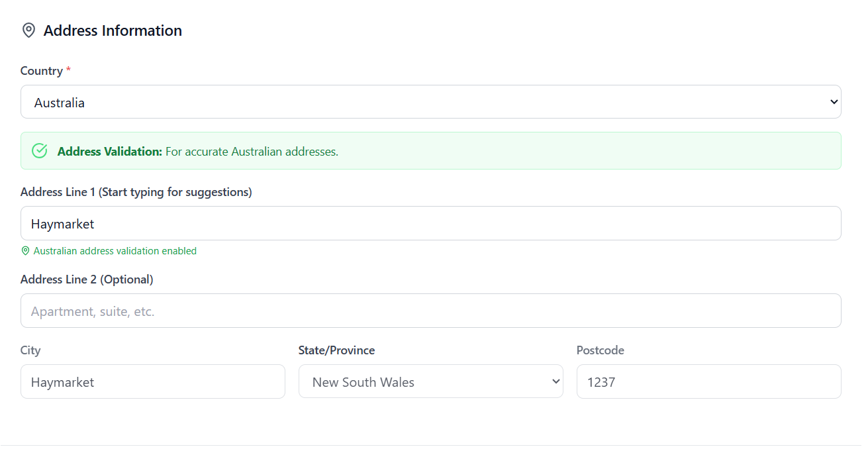The width and height of the screenshot is (868, 453).
Task: Click the pin icon beside validation enabled text
Action: [25, 250]
